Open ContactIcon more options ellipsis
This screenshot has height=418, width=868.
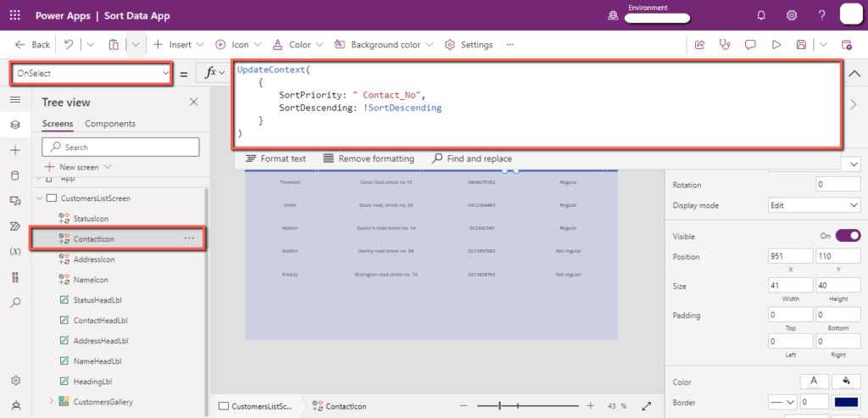[189, 238]
